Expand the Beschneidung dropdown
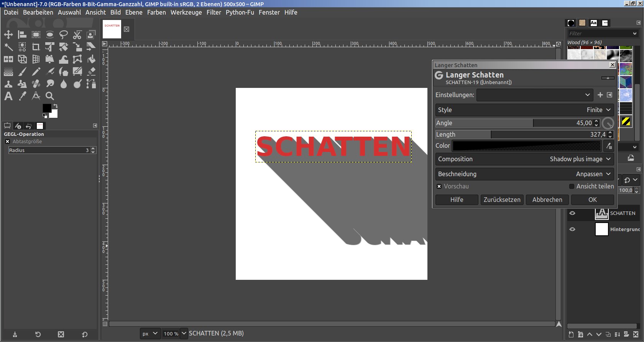This screenshot has height=342, width=644. [x=524, y=174]
